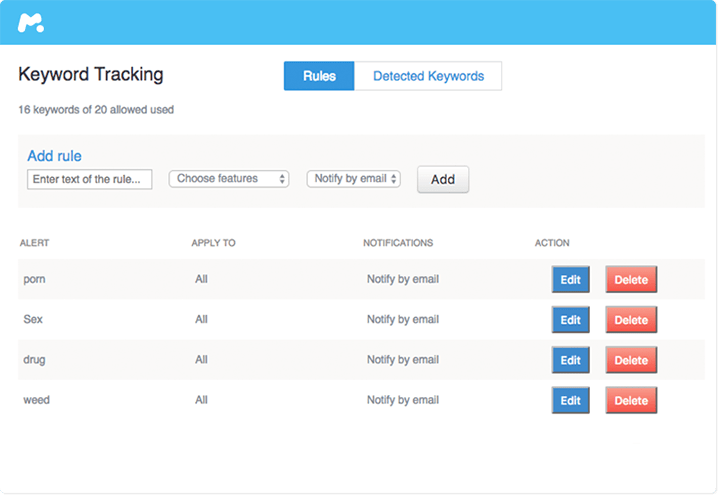
Task: Select the 'porn' alert text
Action: pos(34,279)
